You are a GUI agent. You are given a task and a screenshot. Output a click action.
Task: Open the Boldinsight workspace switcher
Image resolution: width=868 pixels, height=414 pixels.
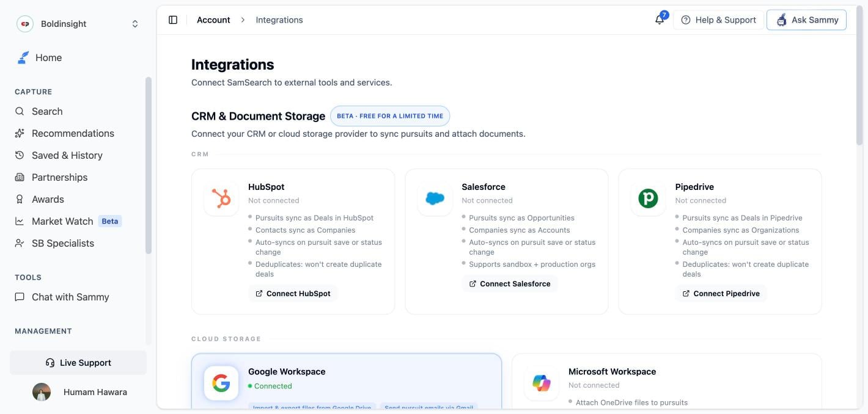78,24
